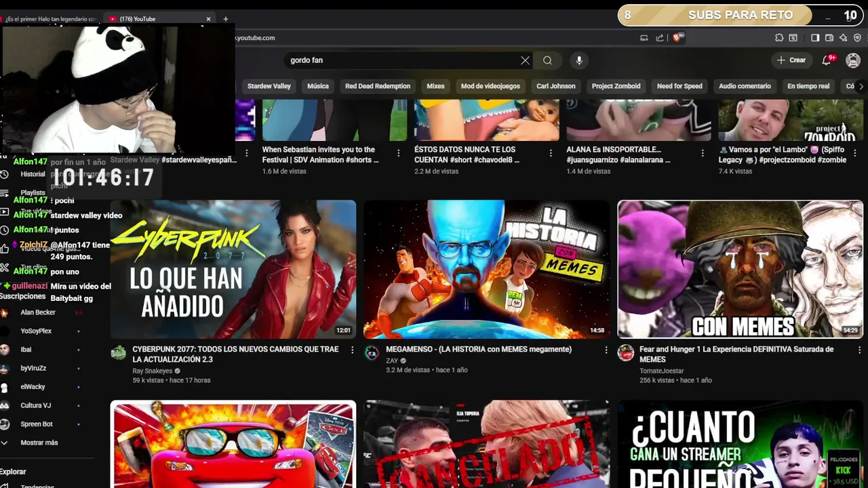Open the Cancelado stamped video thumbnail
The image size is (868, 488).
point(486,444)
